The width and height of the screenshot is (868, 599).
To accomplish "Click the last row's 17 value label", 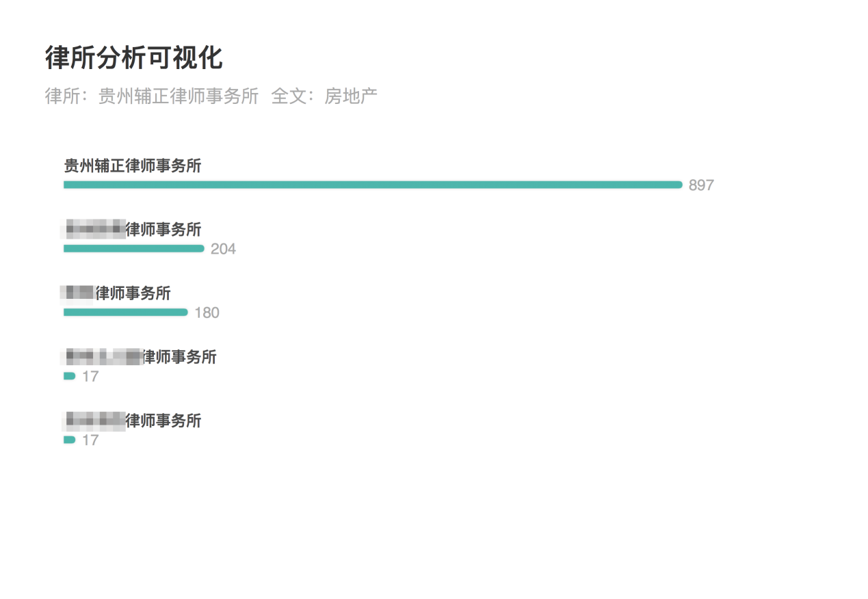I will click(90, 440).
